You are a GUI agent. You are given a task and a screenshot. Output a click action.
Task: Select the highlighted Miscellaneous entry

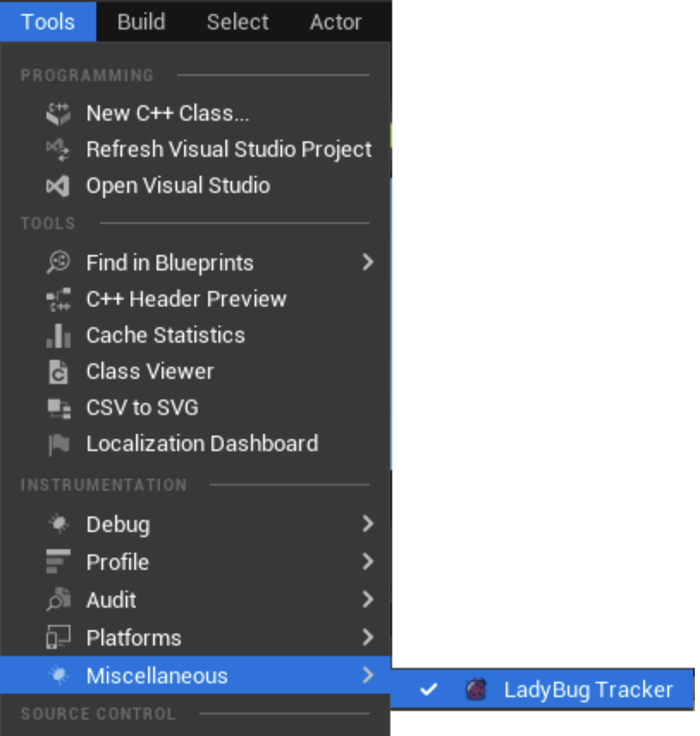pos(195,675)
